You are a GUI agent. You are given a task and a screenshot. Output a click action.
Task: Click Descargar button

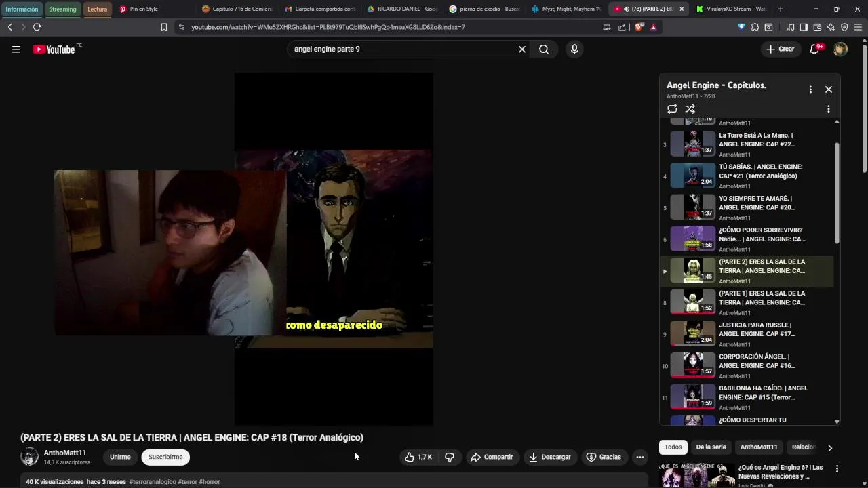[550, 457]
